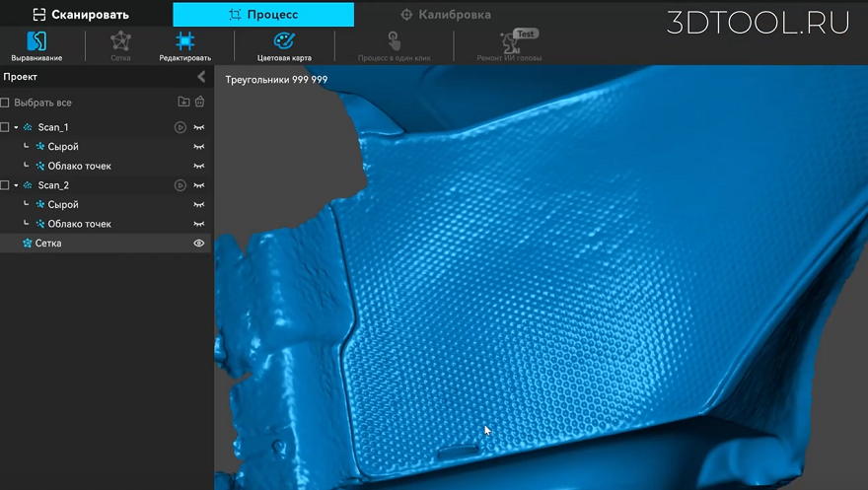This screenshot has height=490, width=868.
Task: Check the Scan_2 checkbox
Action: [x=5, y=185]
